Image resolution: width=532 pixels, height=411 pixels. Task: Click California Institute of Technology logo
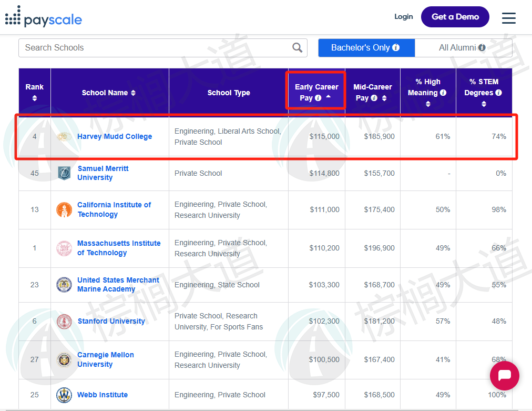[x=64, y=209]
